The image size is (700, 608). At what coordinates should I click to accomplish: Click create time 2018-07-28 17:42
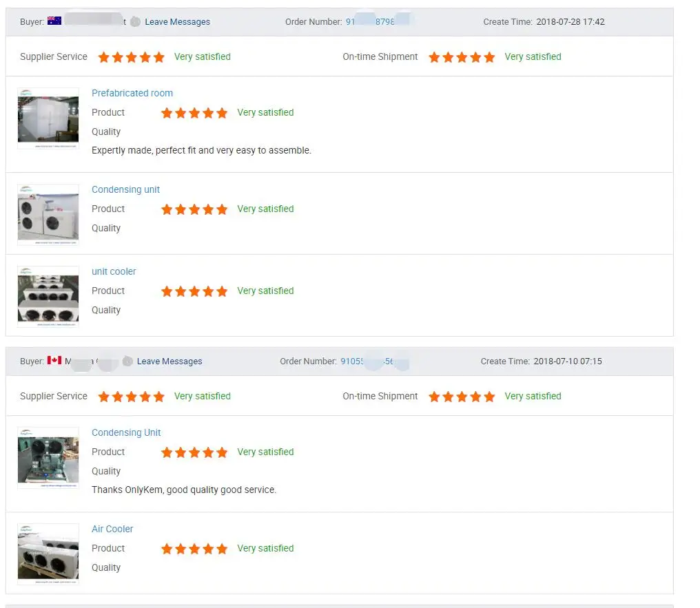570,22
